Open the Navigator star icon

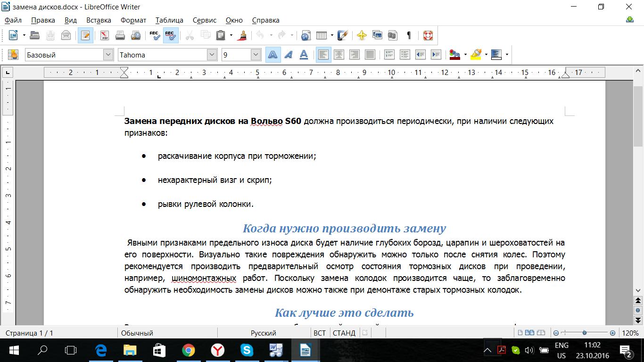pos(362,35)
